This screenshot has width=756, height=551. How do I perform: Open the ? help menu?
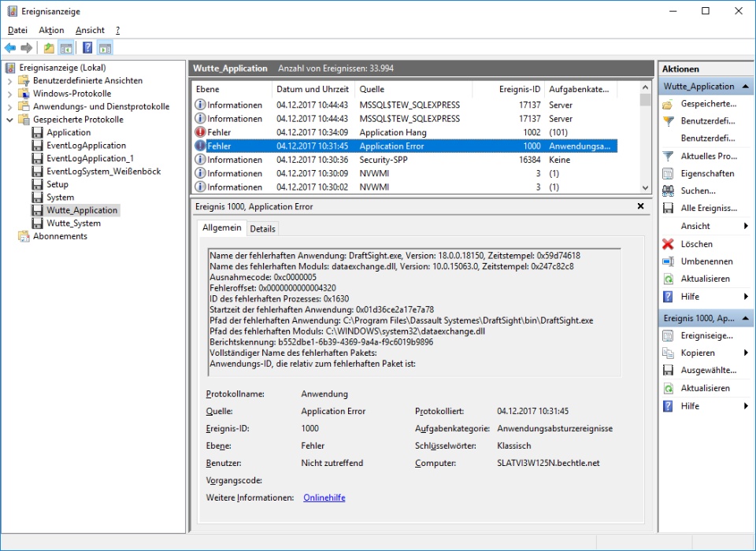tap(117, 30)
